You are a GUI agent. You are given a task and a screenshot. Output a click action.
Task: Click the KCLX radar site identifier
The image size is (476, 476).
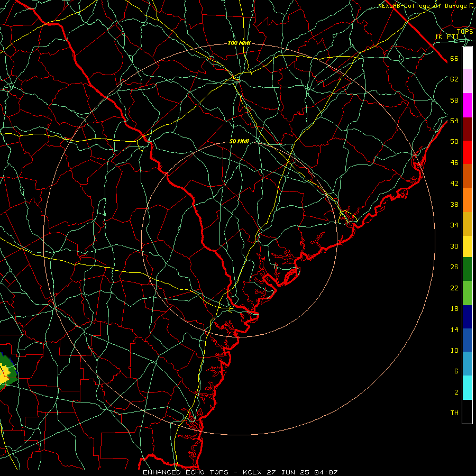click(x=253, y=472)
